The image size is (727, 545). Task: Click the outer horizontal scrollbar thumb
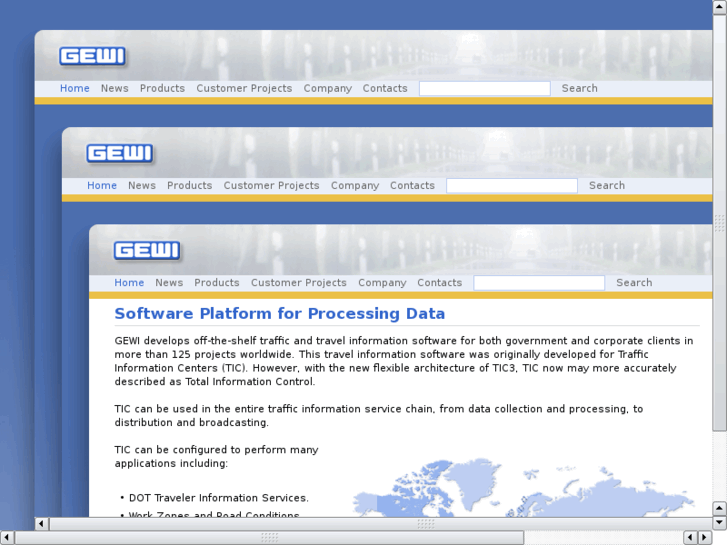click(x=269, y=538)
